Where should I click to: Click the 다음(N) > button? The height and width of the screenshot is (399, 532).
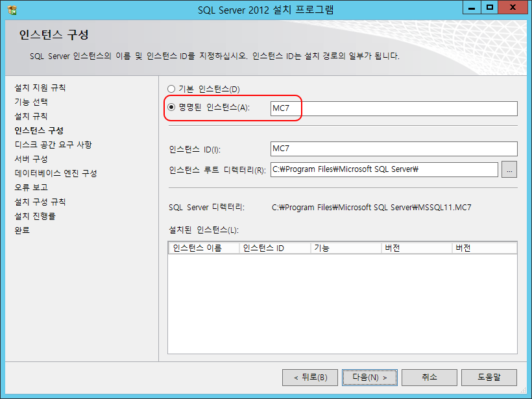[370, 378]
